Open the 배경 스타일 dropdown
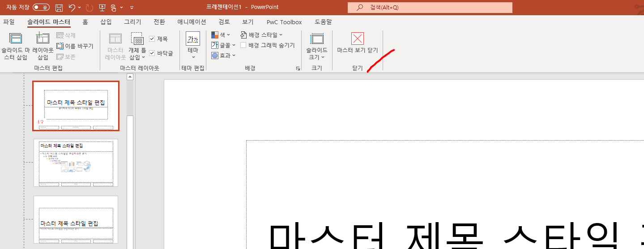 [261, 35]
